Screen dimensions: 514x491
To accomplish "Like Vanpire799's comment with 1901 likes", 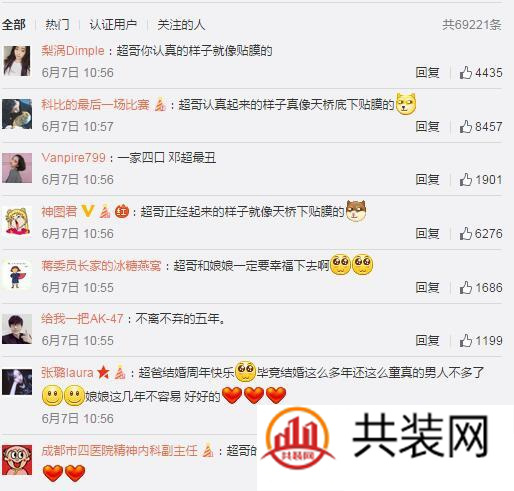I will click(x=466, y=180).
